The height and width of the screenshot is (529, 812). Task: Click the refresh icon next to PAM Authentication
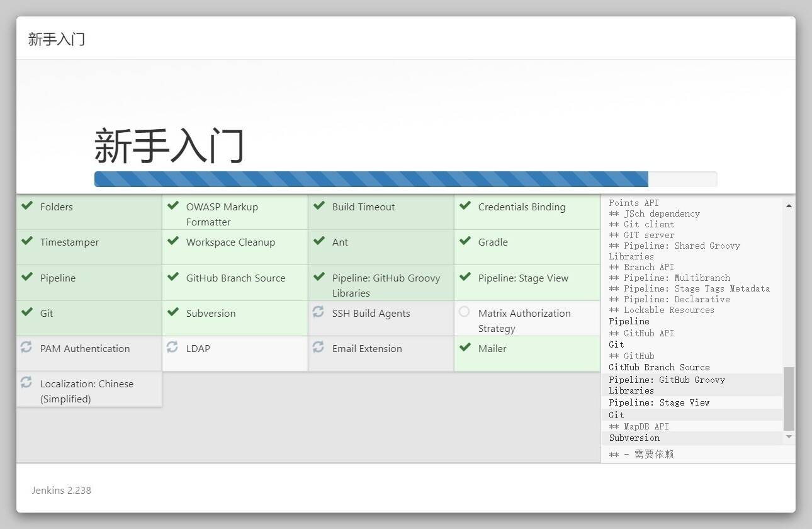pos(26,348)
